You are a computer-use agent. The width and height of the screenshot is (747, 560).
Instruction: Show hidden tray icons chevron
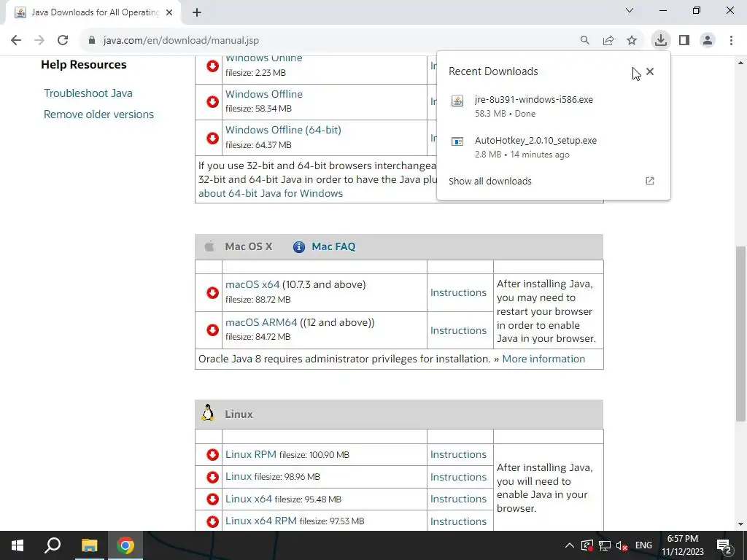[x=569, y=545]
